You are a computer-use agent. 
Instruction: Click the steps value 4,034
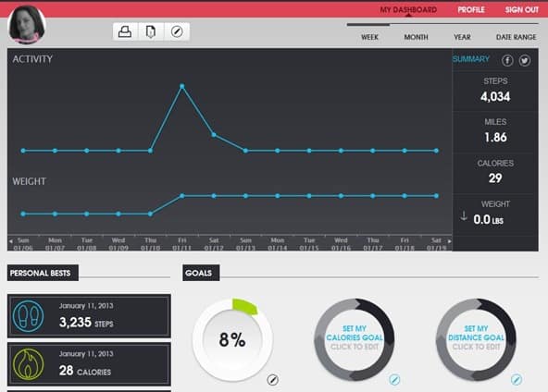495,97
